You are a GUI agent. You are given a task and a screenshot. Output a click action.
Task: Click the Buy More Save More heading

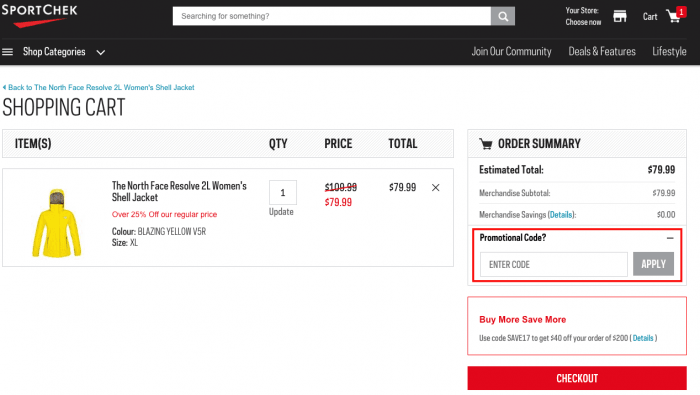click(x=522, y=320)
